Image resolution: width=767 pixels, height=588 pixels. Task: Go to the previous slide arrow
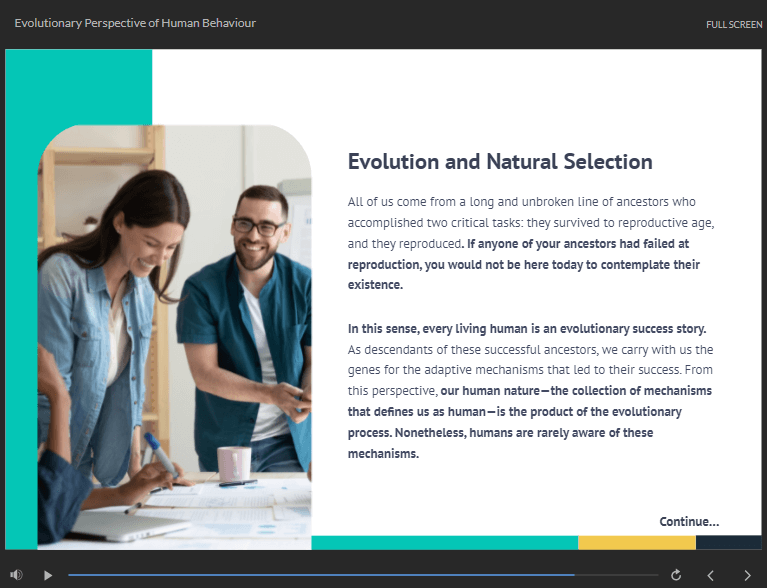click(711, 575)
